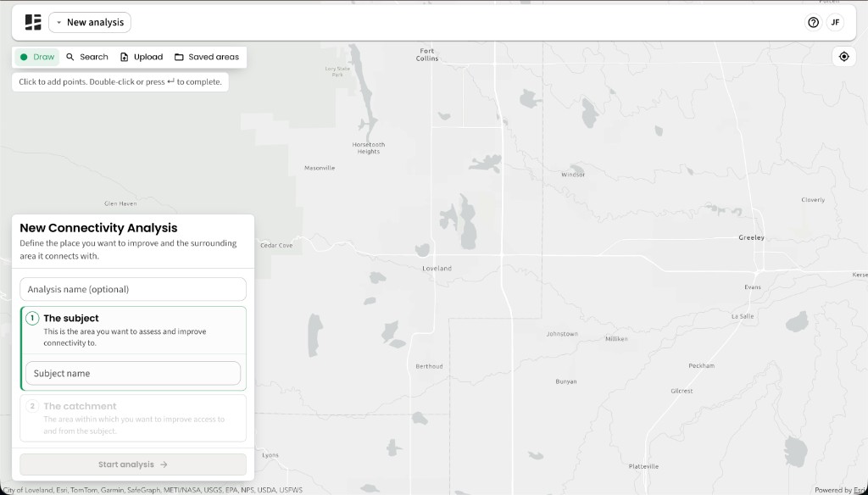The image size is (868, 495).
Task: Click the locate me target icon
Action: point(843,57)
